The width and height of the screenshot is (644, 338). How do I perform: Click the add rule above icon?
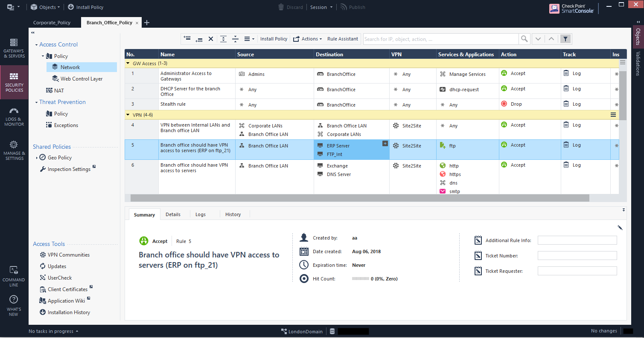coord(187,38)
